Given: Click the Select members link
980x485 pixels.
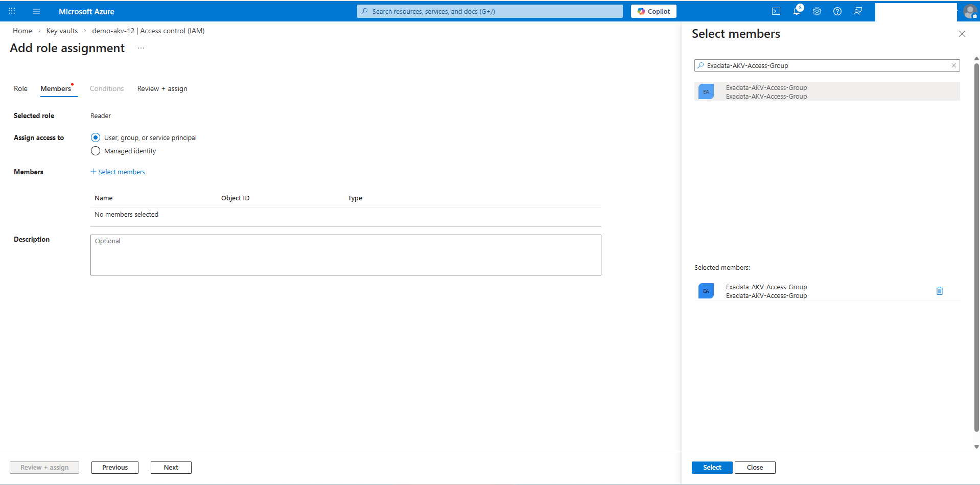Looking at the screenshot, I should 118,171.
